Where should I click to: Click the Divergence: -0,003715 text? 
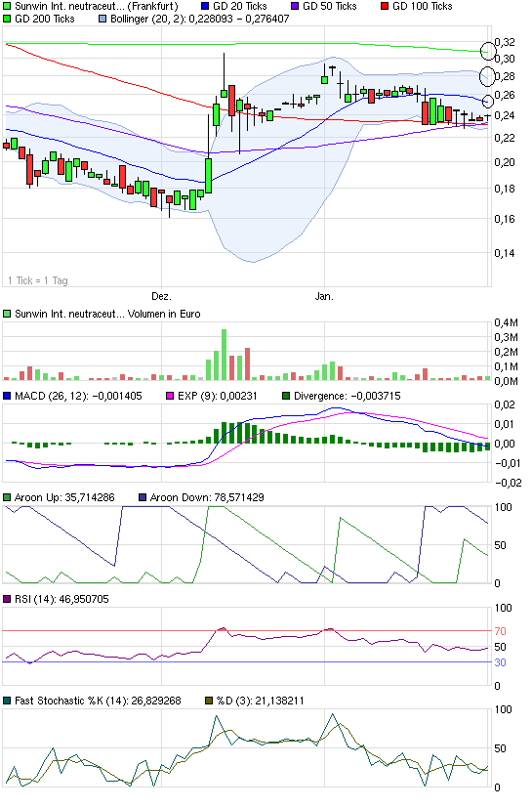(x=348, y=396)
